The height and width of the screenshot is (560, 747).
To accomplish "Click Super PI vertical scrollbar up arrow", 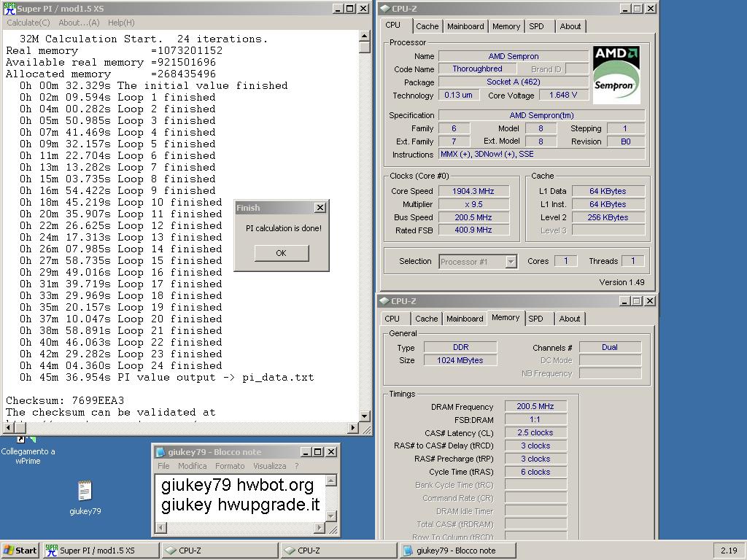I will (365, 36).
